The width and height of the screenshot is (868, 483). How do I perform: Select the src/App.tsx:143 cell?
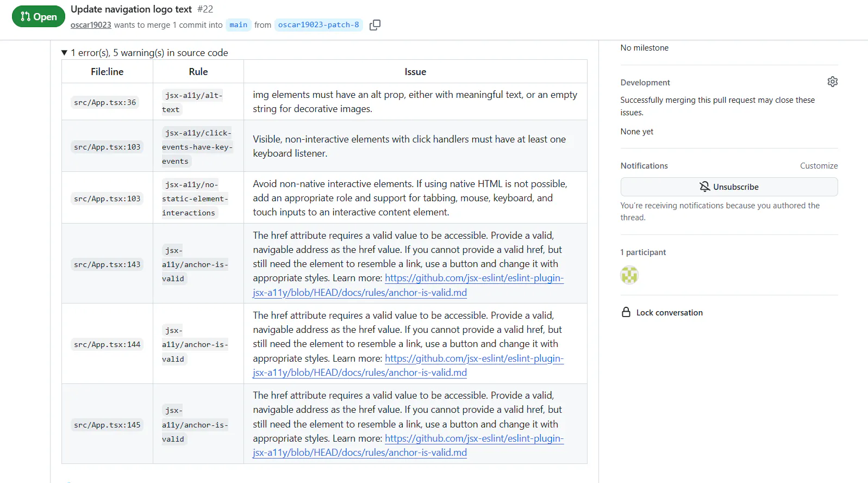point(107,264)
